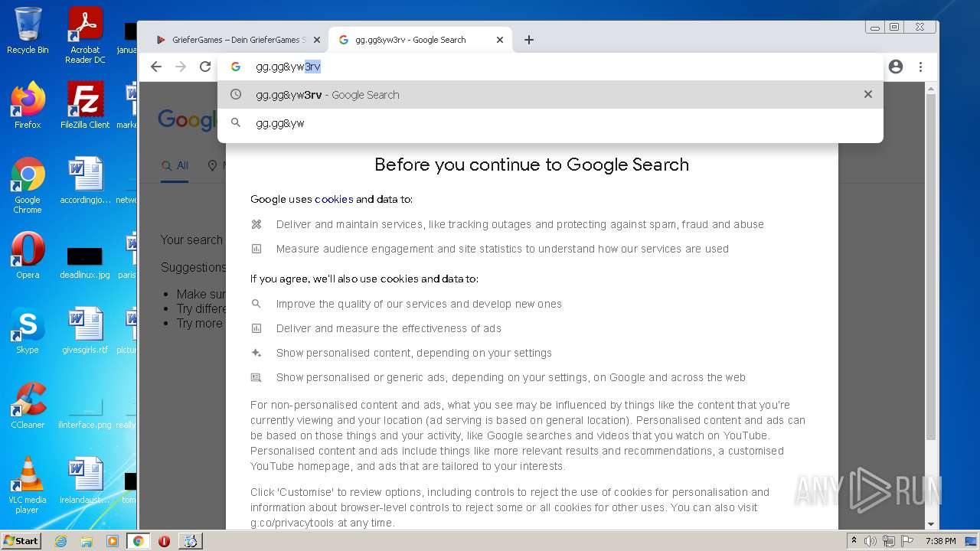The height and width of the screenshot is (551, 980).
Task: Open a new tab with plus button
Action: pos(529,40)
